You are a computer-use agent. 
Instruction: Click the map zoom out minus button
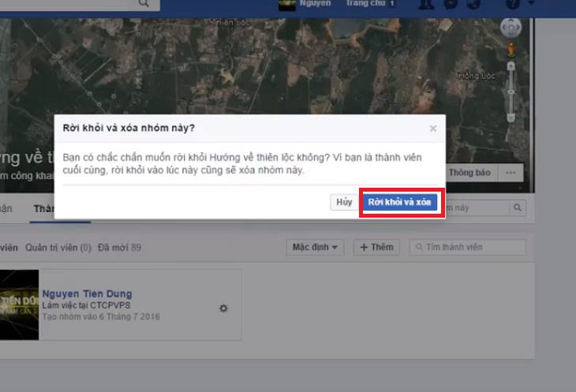pyautogui.click(x=511, y=118)
